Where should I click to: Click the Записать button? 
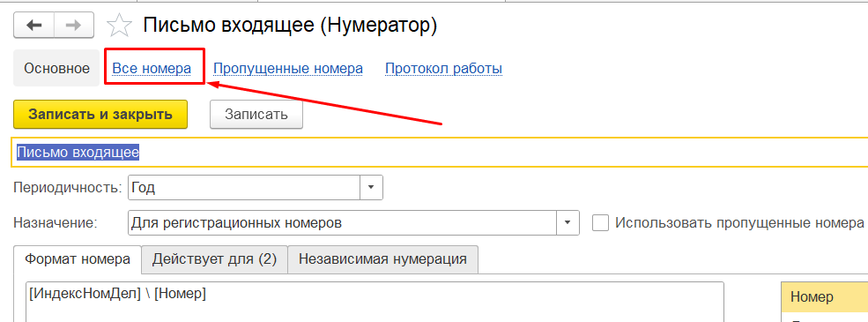pyautogui.click(x=256, y=114)
